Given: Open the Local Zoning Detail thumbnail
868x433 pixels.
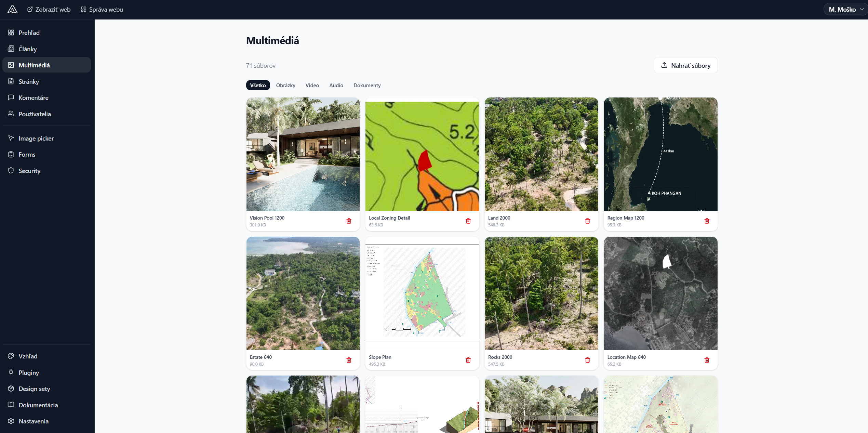Looking at the screenshot, I should tap(422, 154).
